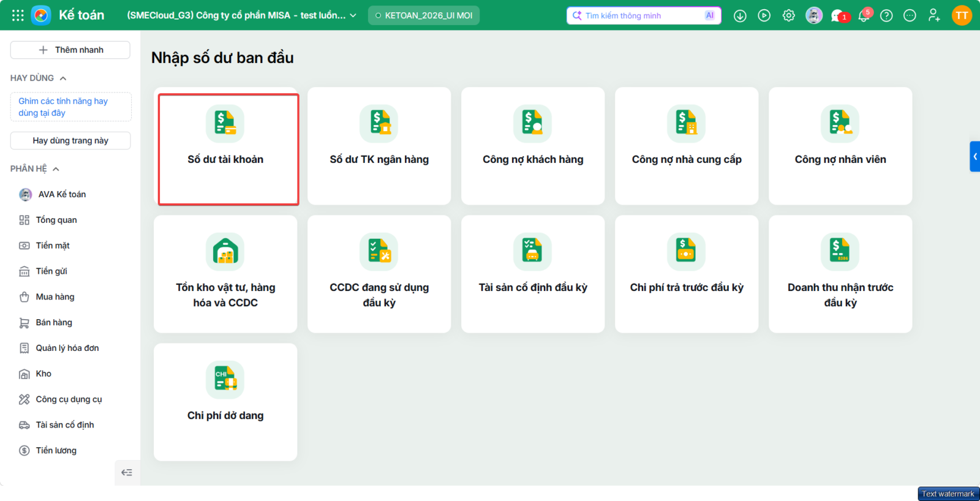This screenshot has width=980, height=501.
Task: Click the Thêm nhanh button
Action: pyautogui.click(x=70, y=50)
